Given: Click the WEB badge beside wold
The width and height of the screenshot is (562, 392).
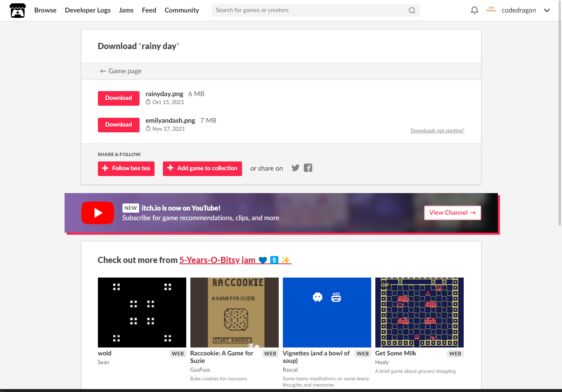Looking at the screenshot, I should (x=178, y=354).
